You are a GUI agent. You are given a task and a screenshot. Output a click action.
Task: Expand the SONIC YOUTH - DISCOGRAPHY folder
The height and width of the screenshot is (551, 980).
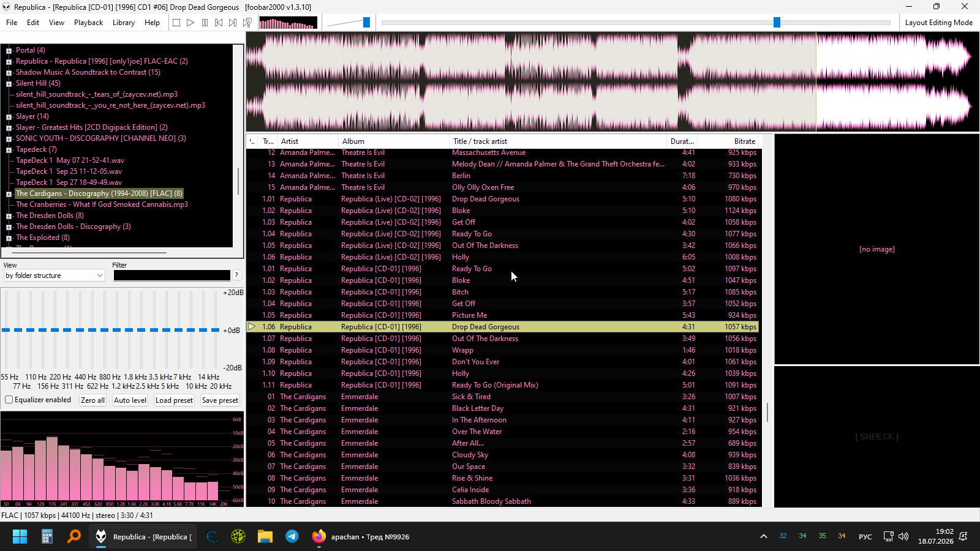pyautogui.click(x=9, y=139)
